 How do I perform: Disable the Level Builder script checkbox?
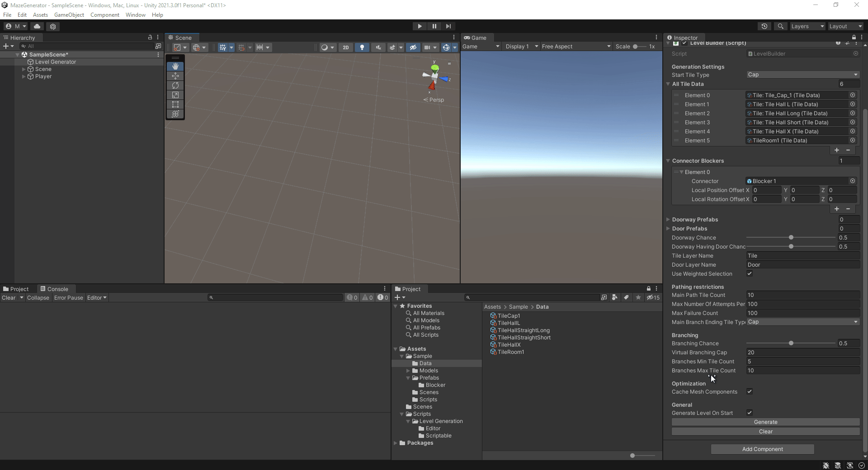point(685,43)
